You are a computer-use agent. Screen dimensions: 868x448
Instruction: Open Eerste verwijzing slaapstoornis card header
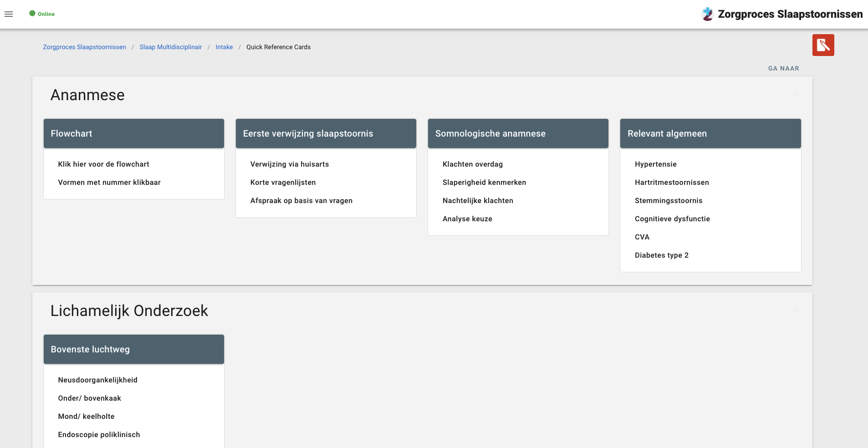click(326, 133)
